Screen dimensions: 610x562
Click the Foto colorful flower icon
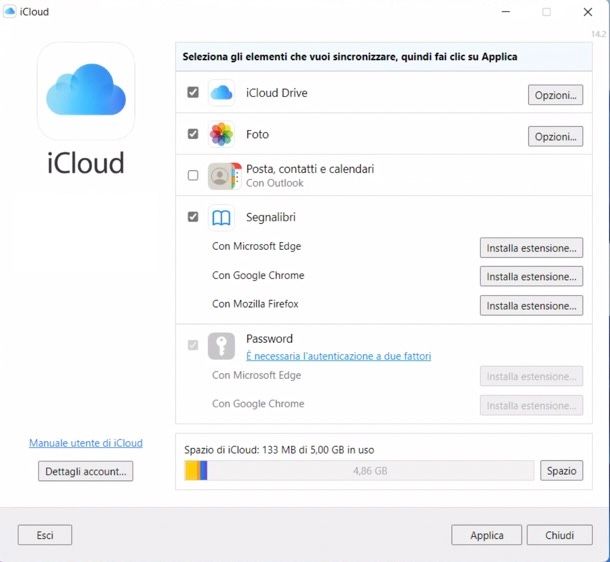[221, 134]
